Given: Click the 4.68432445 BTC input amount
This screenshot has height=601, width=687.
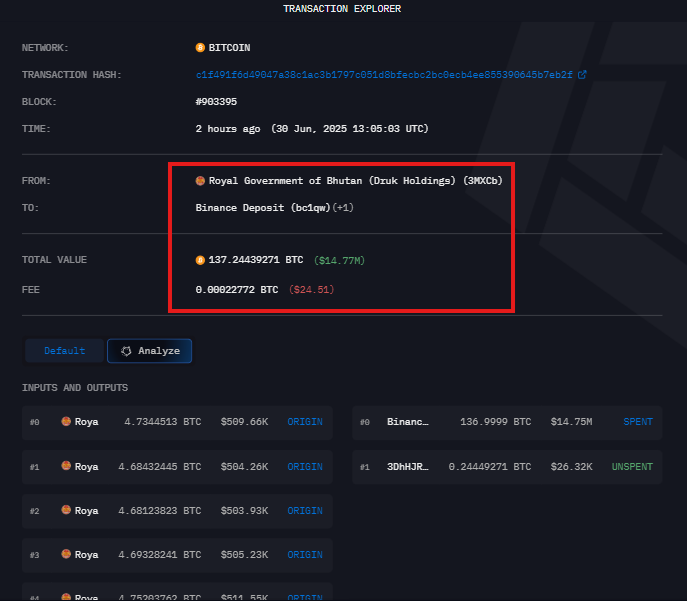Looking at the screenshot, I should [x=159, y=467].
